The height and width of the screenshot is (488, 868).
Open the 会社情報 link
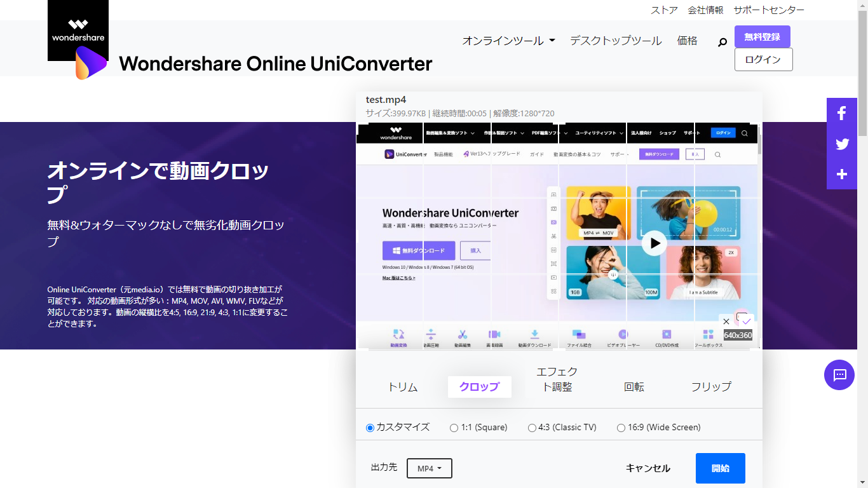705,10
